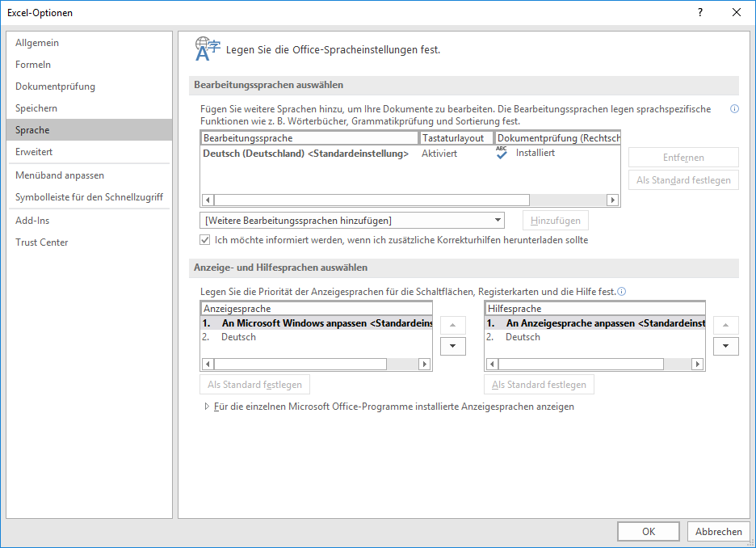Click the Aktiviert keyboard layout cell
Viewport: 756px width, 548px height.
pyautogui.click(x=439, y=154)
